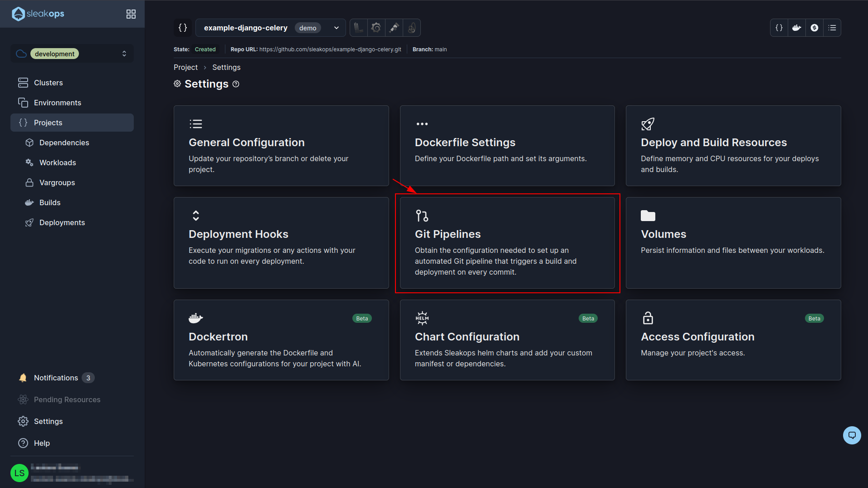
Task: Click the Created state label
Action: click(205, 49)
